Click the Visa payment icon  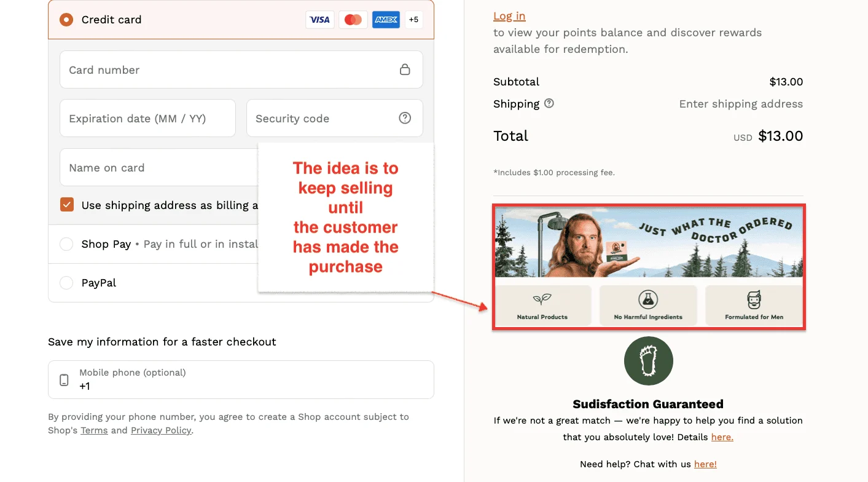click(319, 19)
